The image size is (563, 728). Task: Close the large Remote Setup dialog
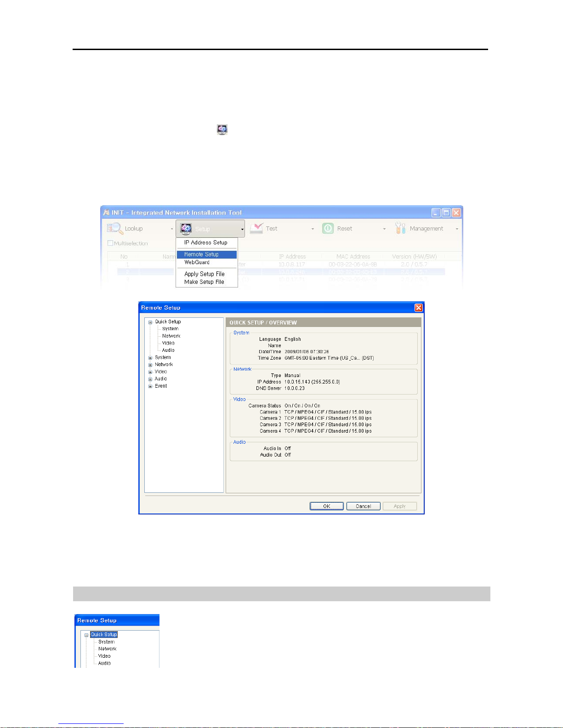419,308
